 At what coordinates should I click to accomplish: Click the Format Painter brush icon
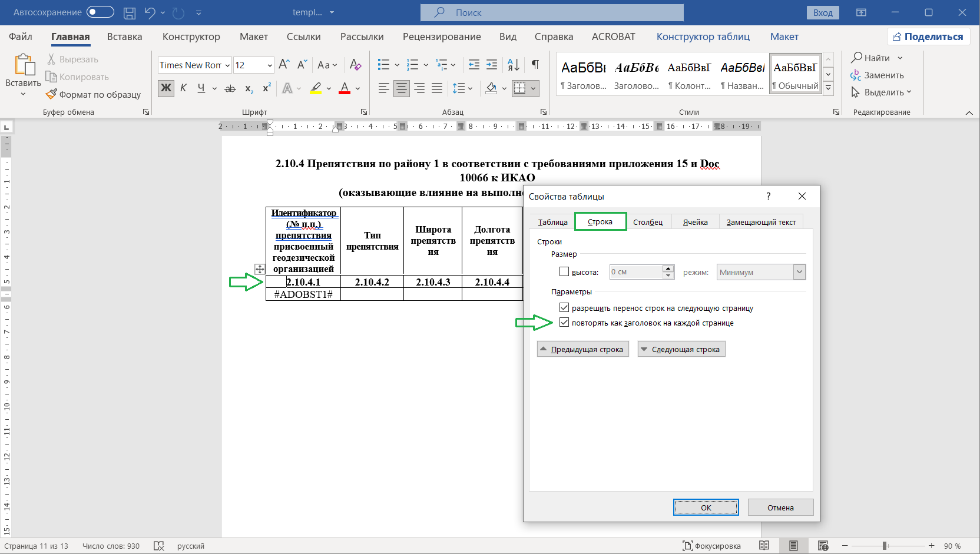52,94
